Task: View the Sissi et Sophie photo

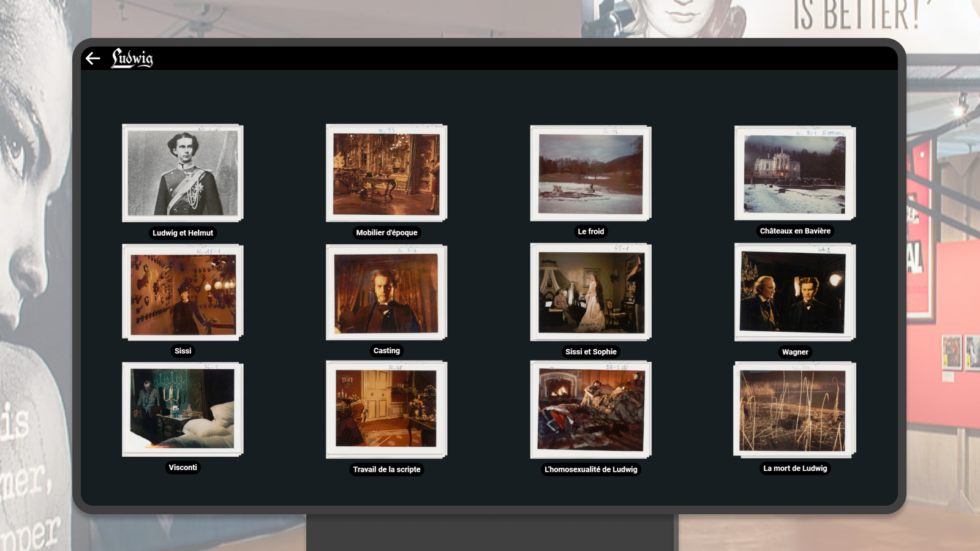Action: (x=590, y=292)
